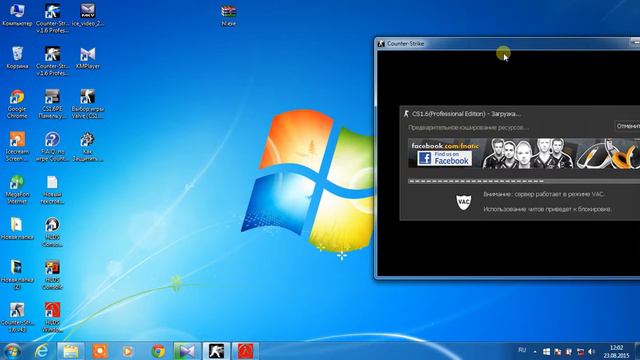Select the ice_video MKV file icon
Image resolution: width=640 pixels, height=360 pixels.
pos(88,15)
